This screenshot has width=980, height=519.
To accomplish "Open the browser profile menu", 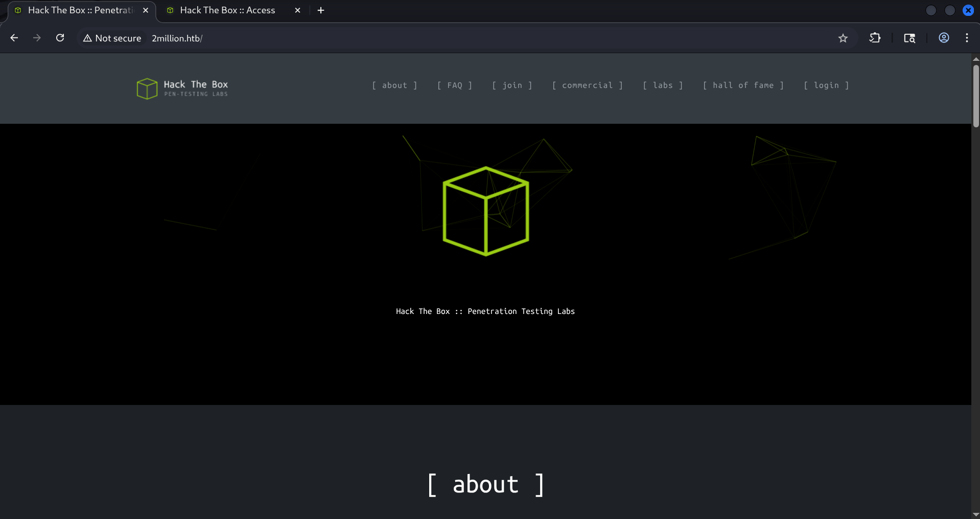I will [x=944, y=38].
